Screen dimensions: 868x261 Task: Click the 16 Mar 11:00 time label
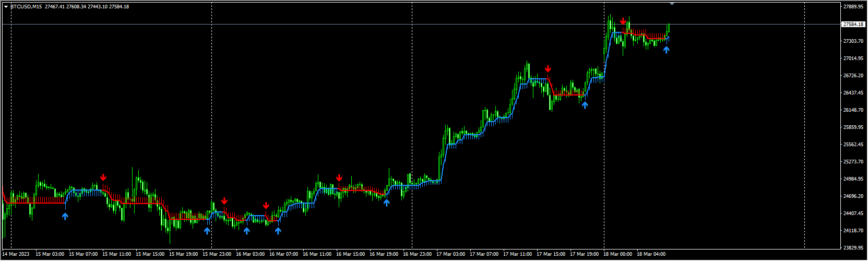[x=317, y=254]
